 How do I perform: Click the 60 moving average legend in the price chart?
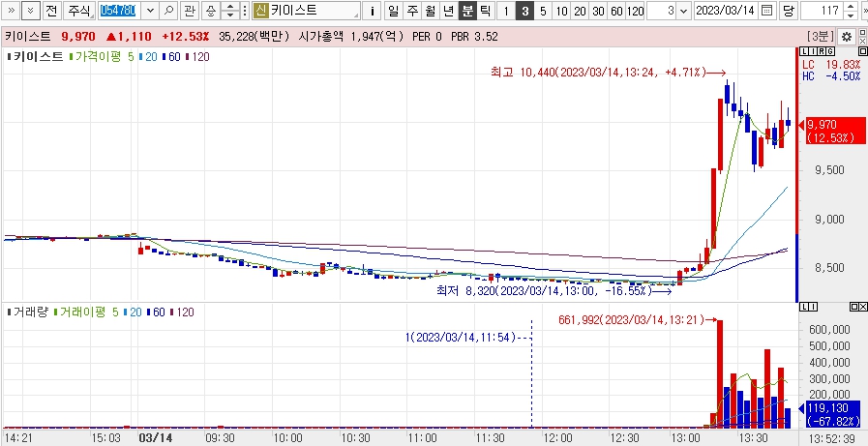point(171,56)
